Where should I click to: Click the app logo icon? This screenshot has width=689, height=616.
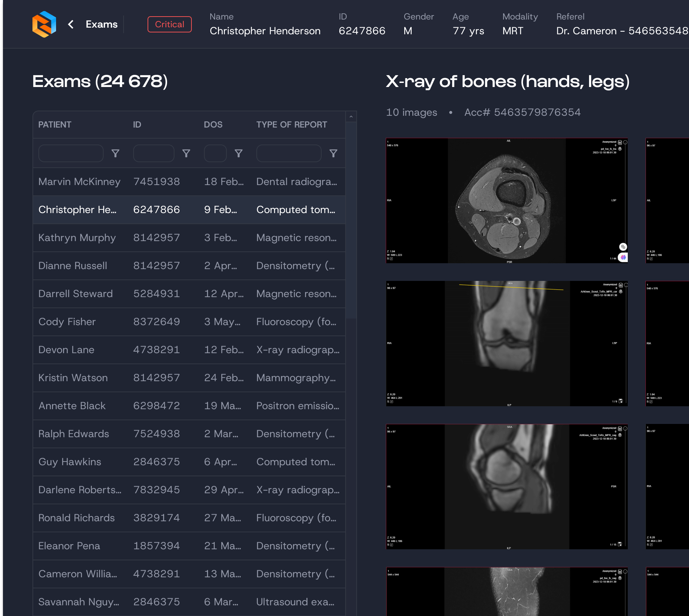click(x=44, y=24)
